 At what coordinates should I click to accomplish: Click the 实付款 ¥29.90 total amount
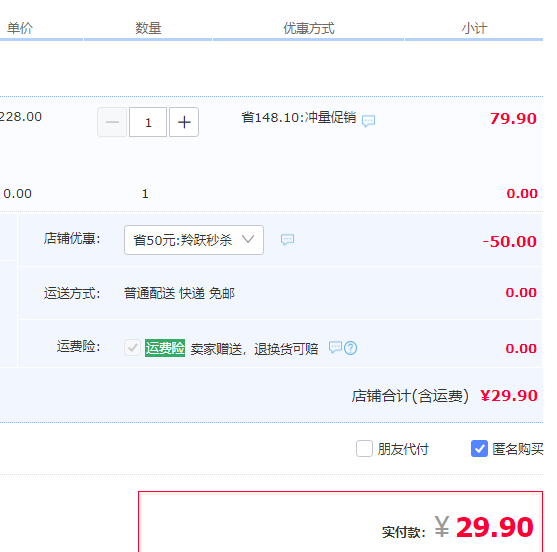pos(484,527)
